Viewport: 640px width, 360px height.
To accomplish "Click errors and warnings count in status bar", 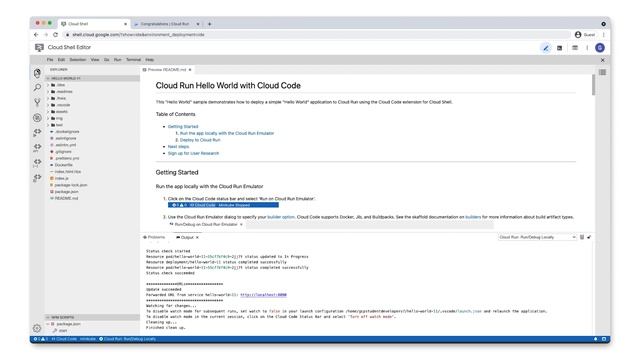I will 41,339.
